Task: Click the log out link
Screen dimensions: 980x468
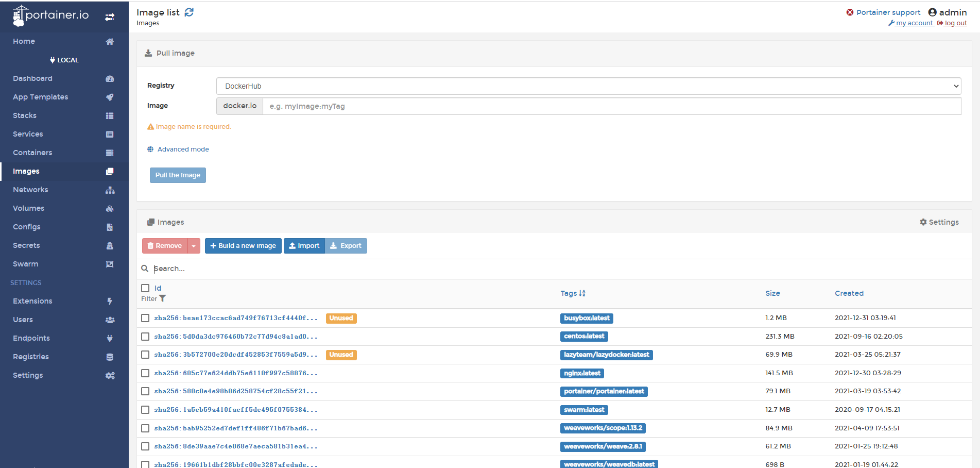Action: pyautogui.click(x=952, y=23)
